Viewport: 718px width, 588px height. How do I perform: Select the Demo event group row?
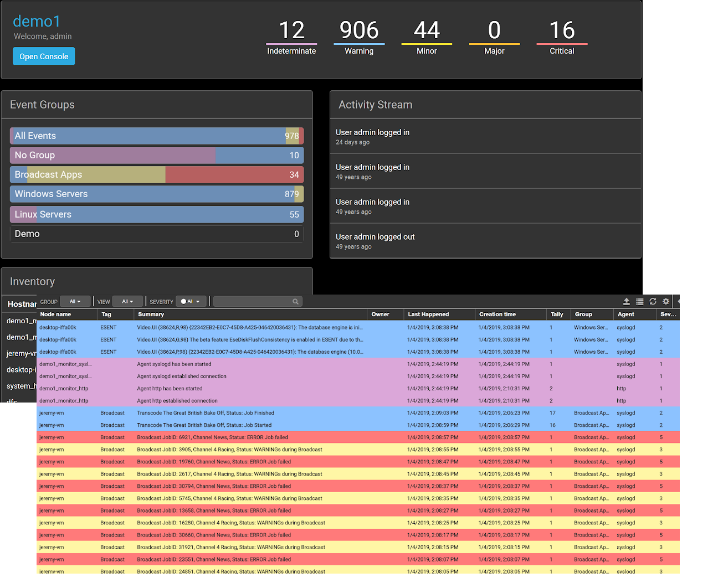tap(157, 234)
